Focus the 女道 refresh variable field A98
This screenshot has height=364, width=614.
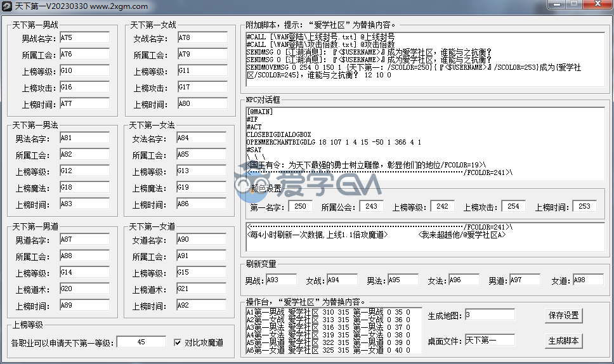point(587,280)
